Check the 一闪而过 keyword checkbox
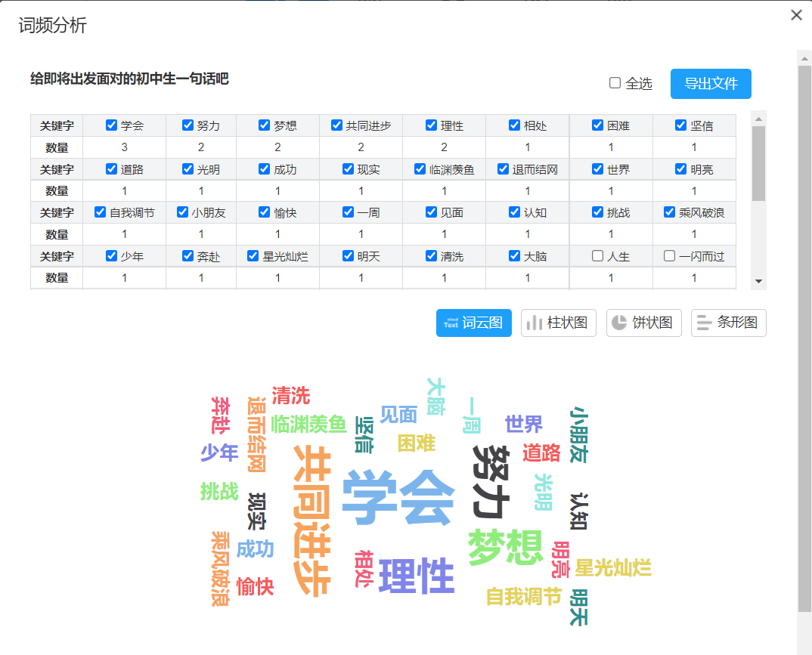Viewport: 812px width, 655px height. coord(669,256)
